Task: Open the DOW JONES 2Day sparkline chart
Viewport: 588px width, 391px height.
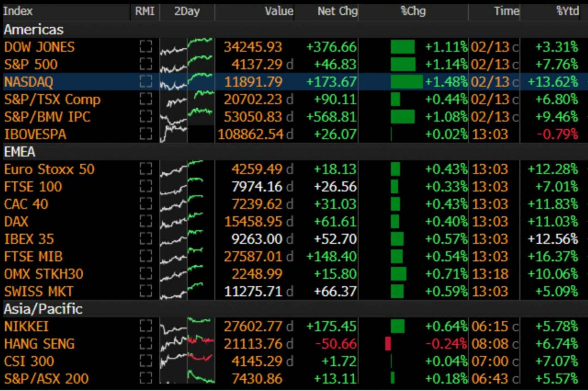Action: (x=187, y=47)
